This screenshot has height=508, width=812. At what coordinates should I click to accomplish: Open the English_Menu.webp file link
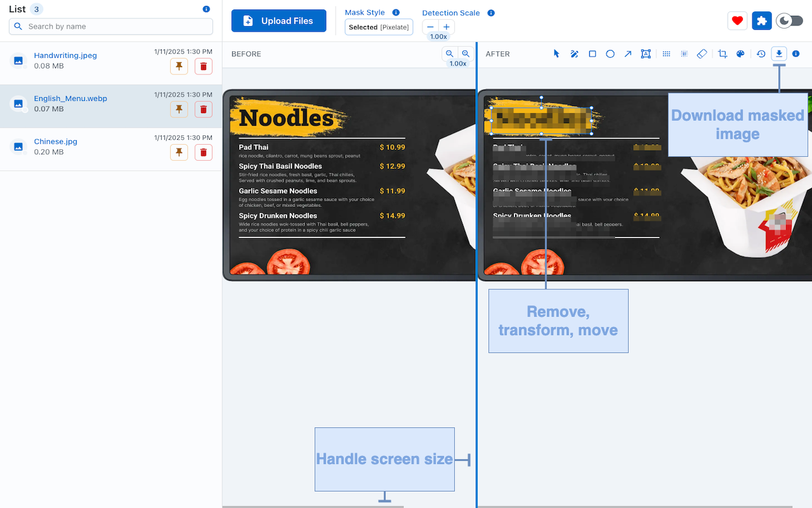coord(70,98)
